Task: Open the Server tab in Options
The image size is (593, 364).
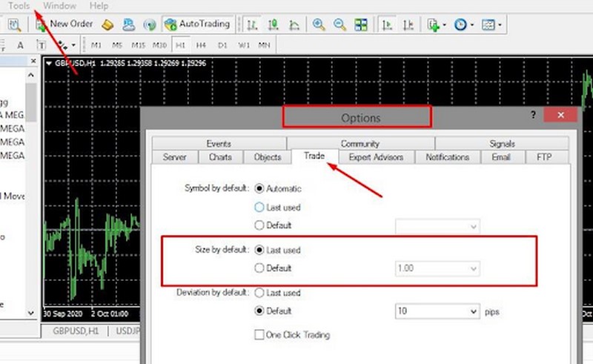Action: click(x=175, y=157)
